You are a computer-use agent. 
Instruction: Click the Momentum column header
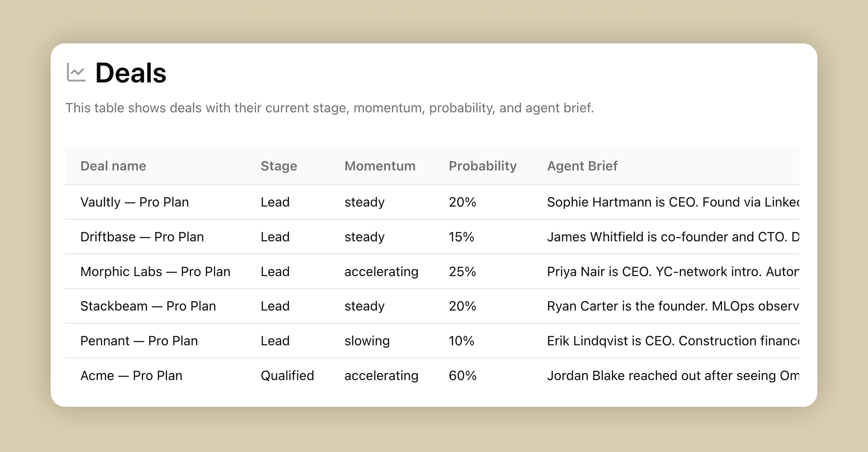tap(380, 166)
